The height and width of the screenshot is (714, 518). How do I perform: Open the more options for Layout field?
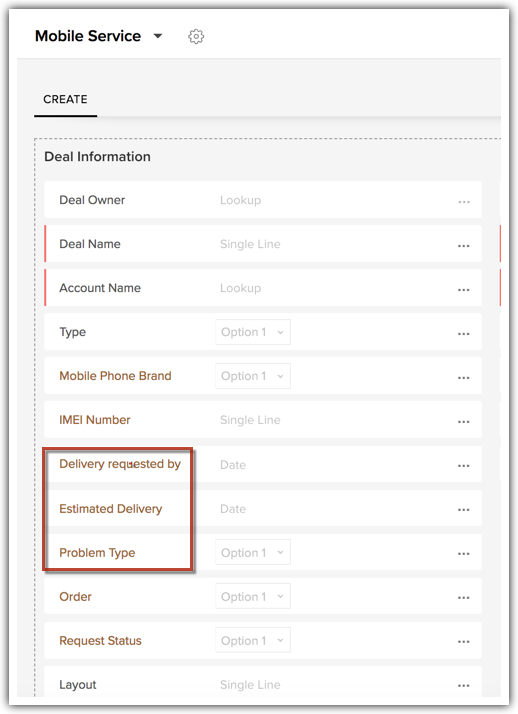point(464,685)
